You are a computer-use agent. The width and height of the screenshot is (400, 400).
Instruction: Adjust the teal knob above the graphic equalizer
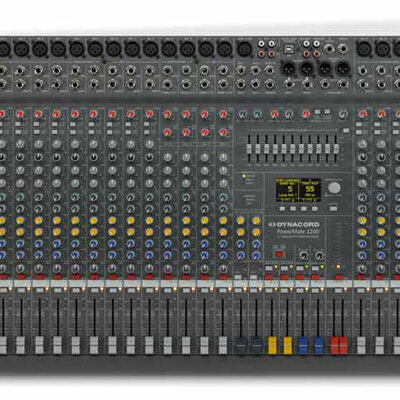click(257, 115)
